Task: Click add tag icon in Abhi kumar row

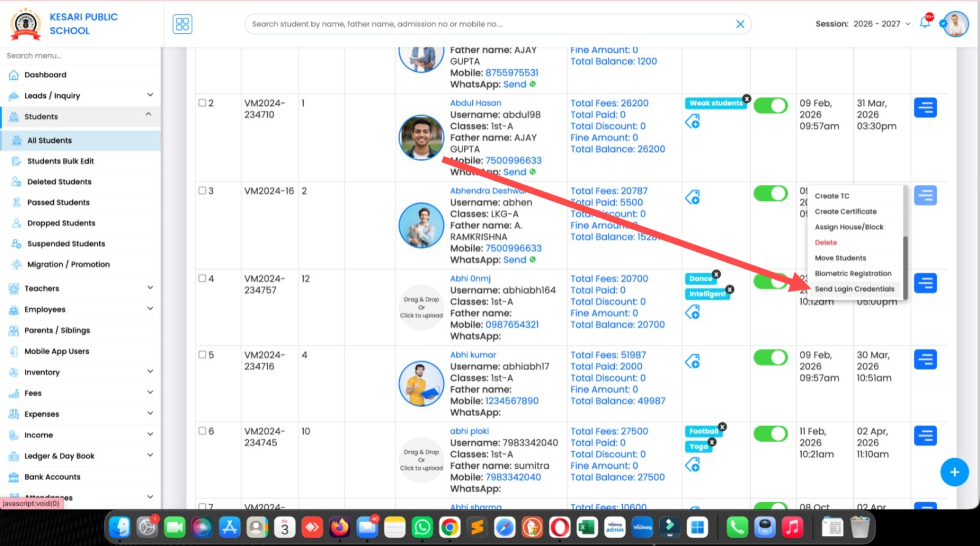Action: pos(692,362)
